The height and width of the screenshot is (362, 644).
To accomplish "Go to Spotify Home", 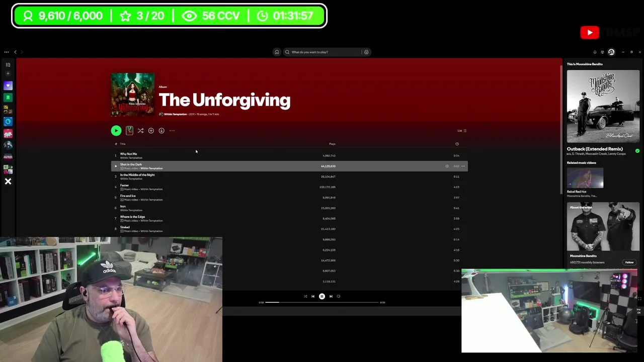I will coord(277,52).
